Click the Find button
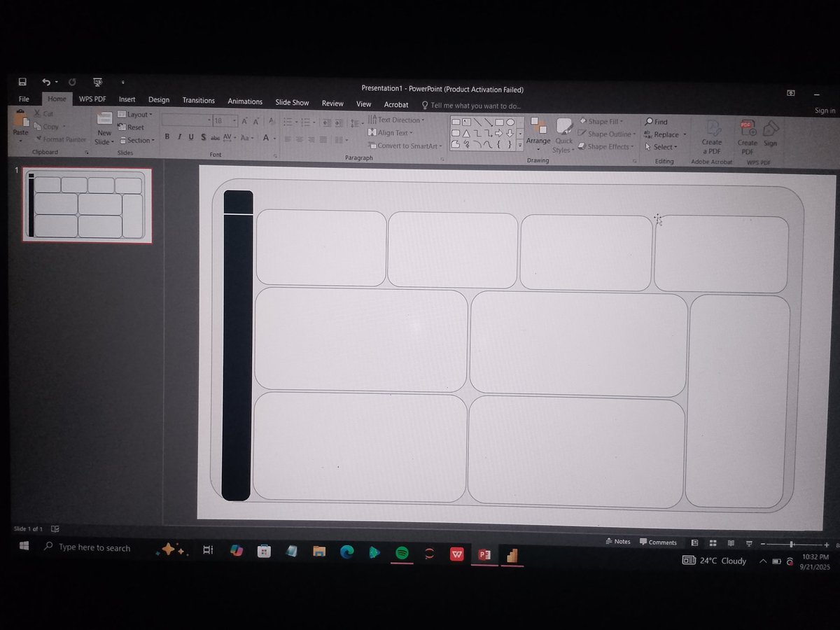 pyautogui.click(x=657, y=122)
